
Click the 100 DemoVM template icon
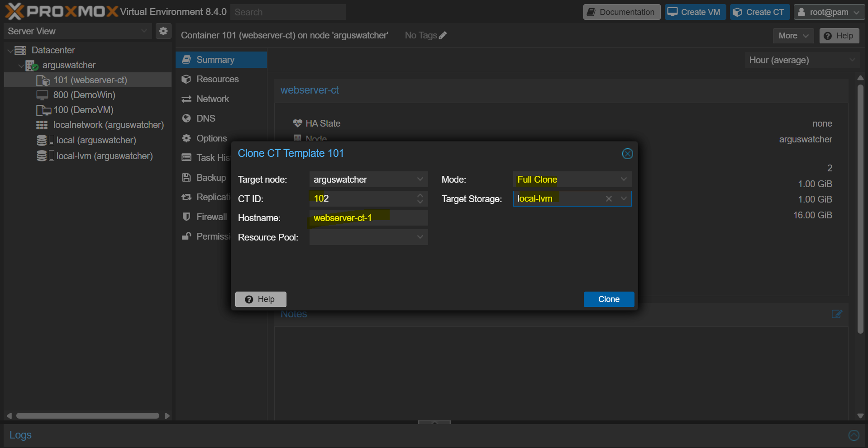(43, 110)
